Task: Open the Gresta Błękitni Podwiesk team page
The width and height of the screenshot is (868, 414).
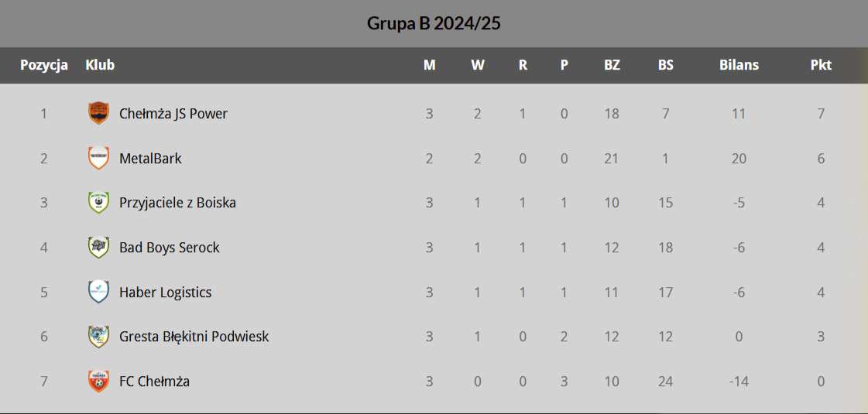Action: pyautogui.click(x=194, y=337)
